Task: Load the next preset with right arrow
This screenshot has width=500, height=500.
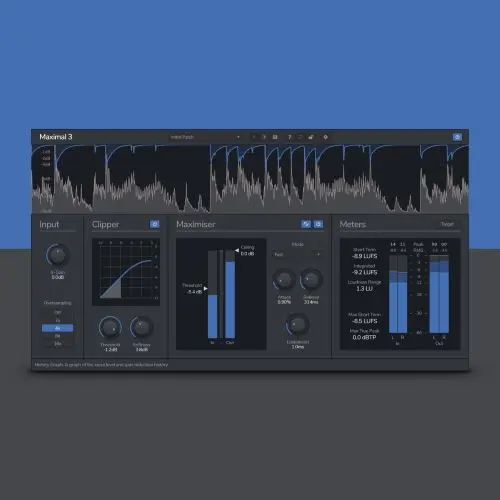Action: pos(264,137)
